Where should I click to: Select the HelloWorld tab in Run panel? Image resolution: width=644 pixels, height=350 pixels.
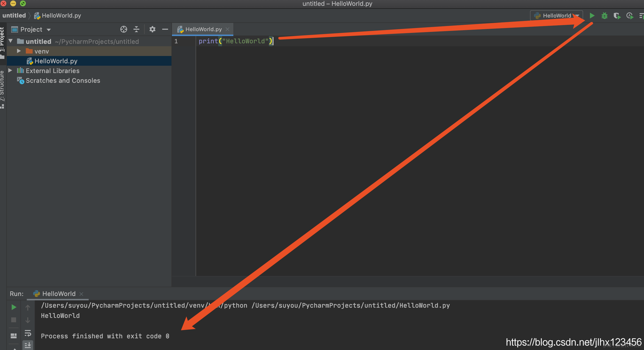click(x=58, y=294)
